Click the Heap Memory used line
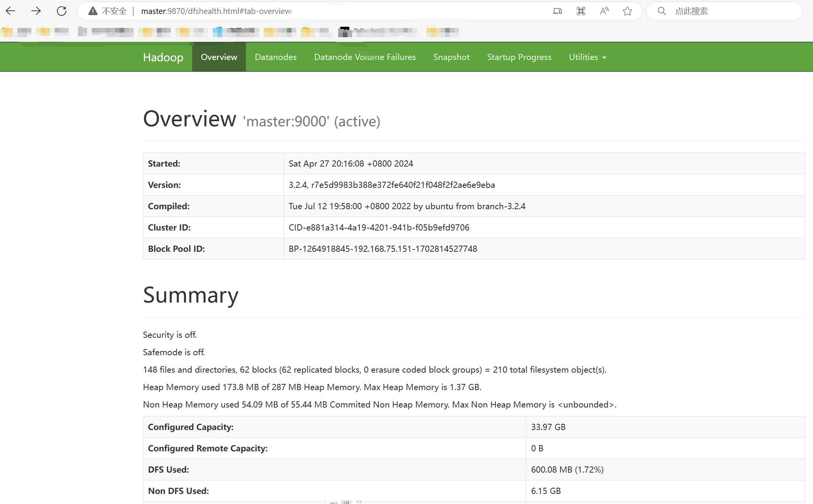Screen dimensions: 813x504 click(312, 387)
